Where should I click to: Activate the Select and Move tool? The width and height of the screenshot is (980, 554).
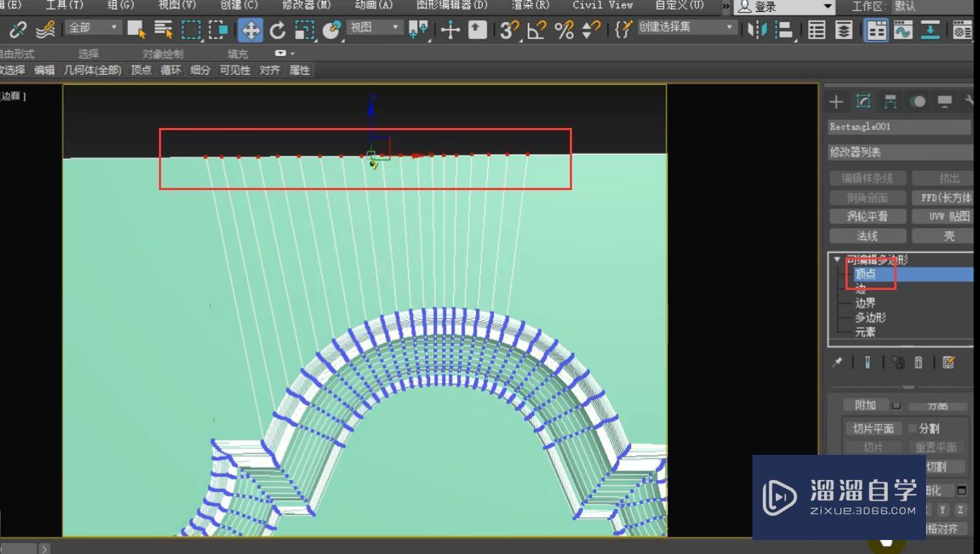(x=251, y=30)
